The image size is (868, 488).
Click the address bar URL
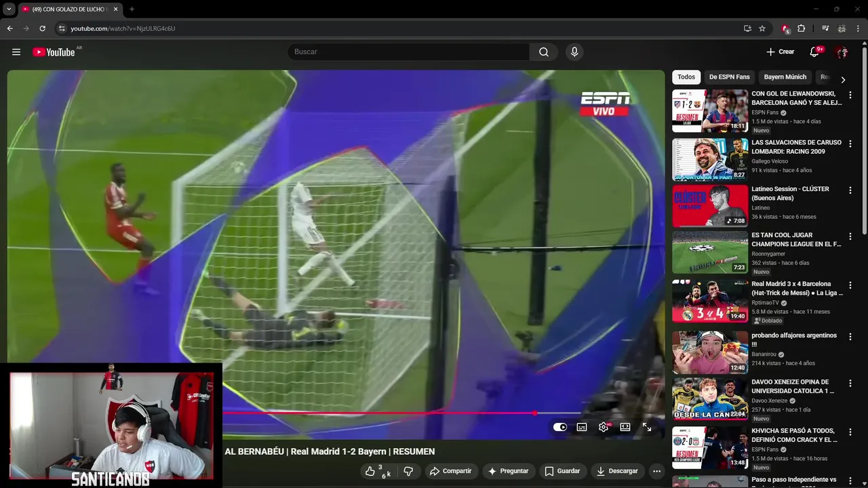pos(123,28)
